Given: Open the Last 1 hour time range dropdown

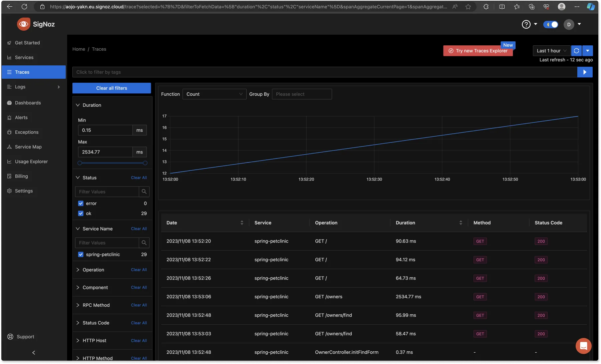Looking at the screenshot, I should 552,51.
